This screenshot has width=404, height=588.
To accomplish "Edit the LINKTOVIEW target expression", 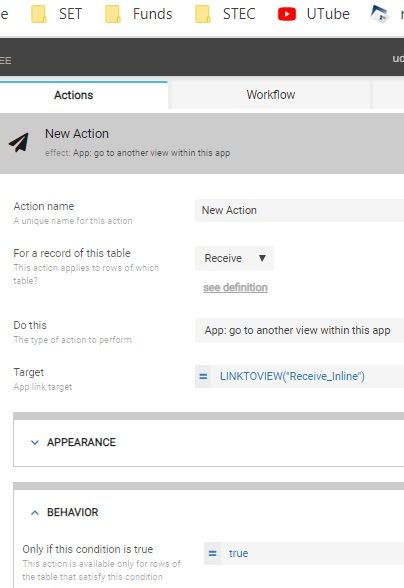I will click(x=308, y=376).
